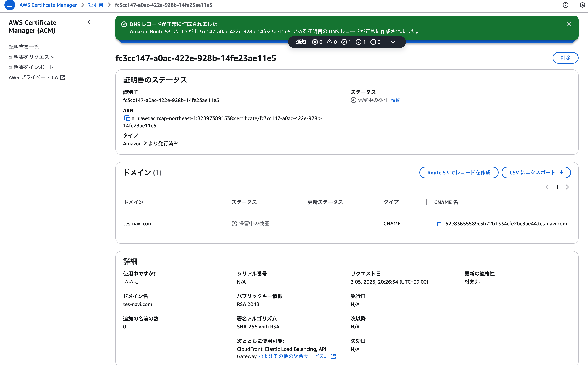
Task: Click the 更新ステータス column header
Action: [x=325, y=202]
